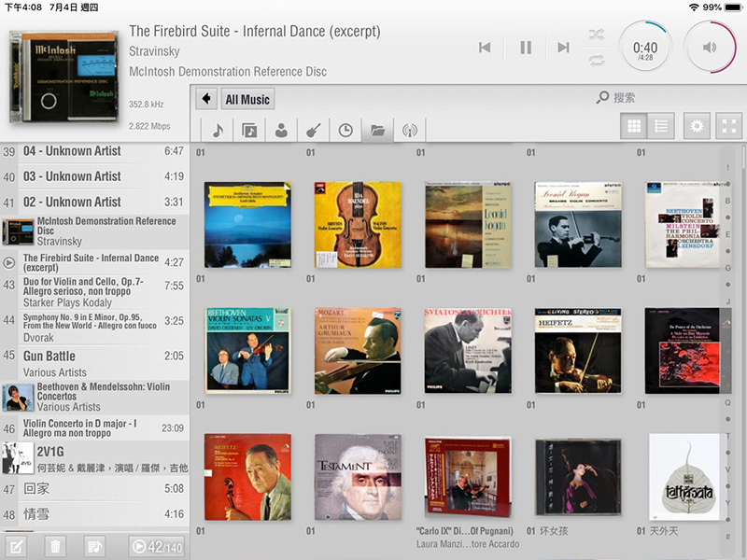The height and width of the screenshot is (560, 747).
Task: Open the "Carlo IX" Pugnani album
Action: 468,478
